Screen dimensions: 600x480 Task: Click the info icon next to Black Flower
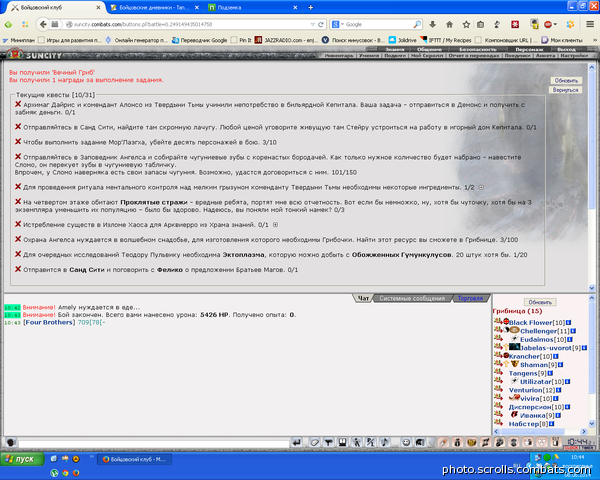(569, 323)
